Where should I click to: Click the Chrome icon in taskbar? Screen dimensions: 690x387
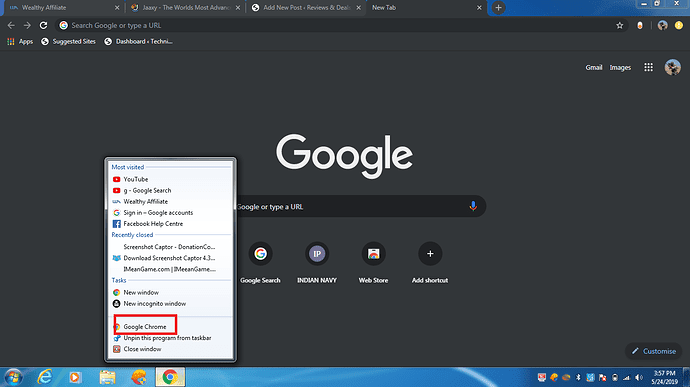click(x=170, y=377)
